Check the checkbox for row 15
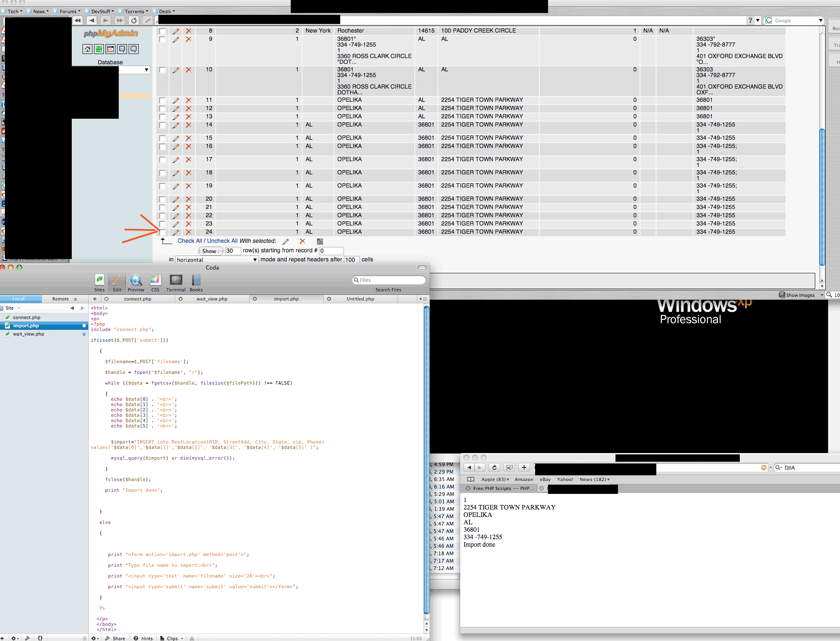This screenshot has width=840, height=641. 162,138
